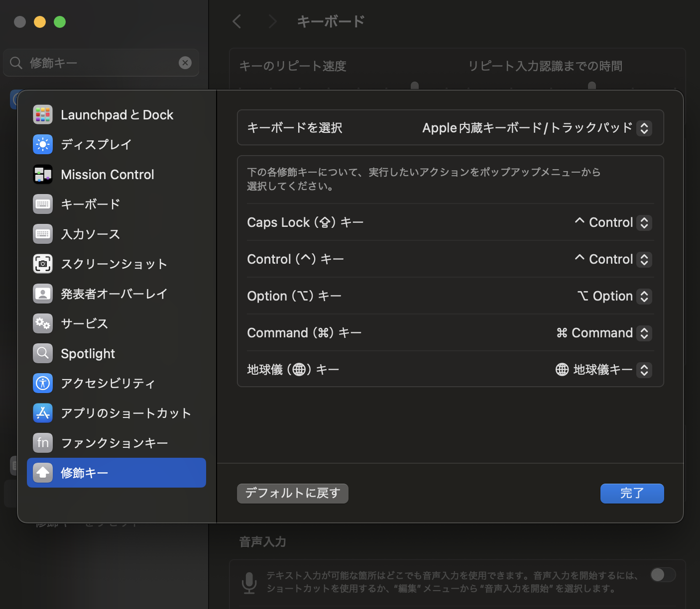The image size is (700, 609).
Task: Click the ファンクションキー fn icon
Action: tap(43, 443)
